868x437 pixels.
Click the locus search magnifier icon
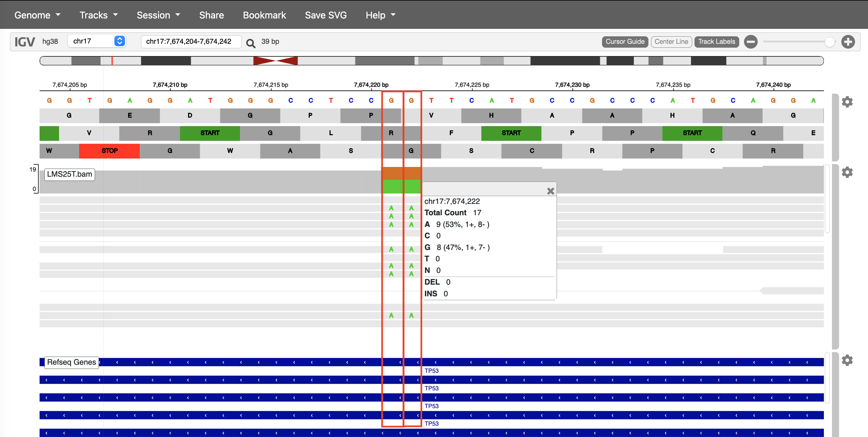click(x=250, y=43)
